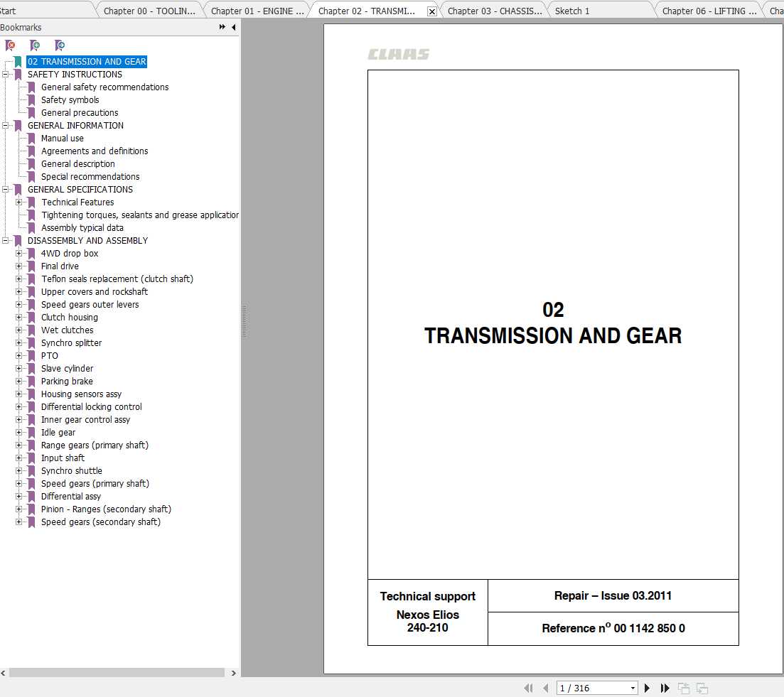Collapse the GENERAL SPECIFICATIONS node
Viewport: 784px width, 697px height.
(6, 190)
